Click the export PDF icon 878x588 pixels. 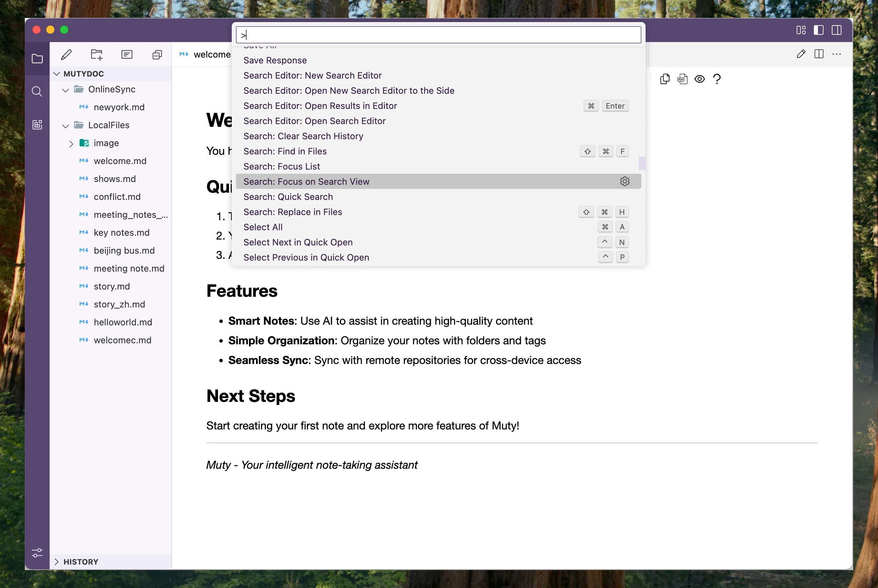[x=682, y=79]
